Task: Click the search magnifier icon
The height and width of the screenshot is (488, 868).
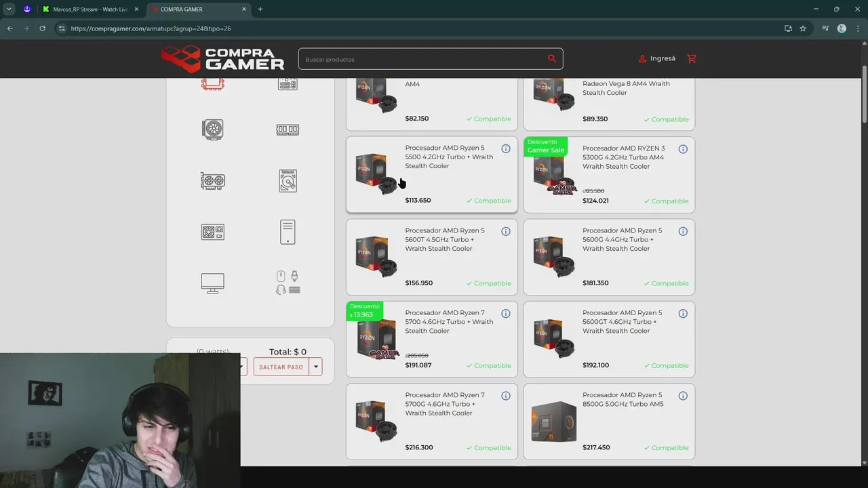Action: pyautogui.click(x=552, y=59)
